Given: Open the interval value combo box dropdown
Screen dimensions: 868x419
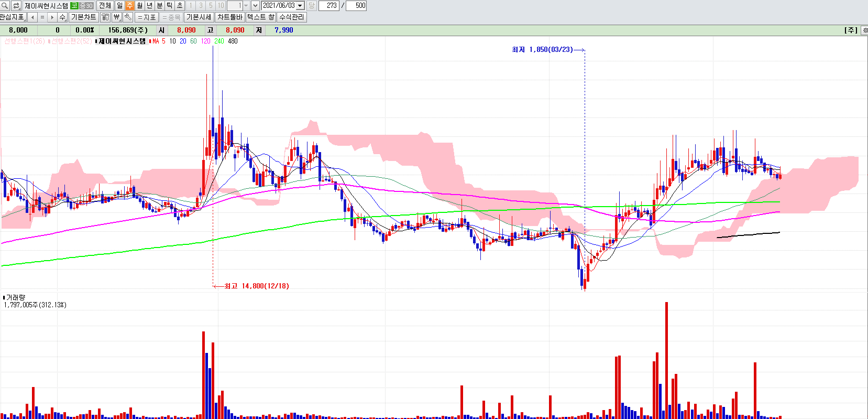Looking at the screenshot, I should point(246,5).
